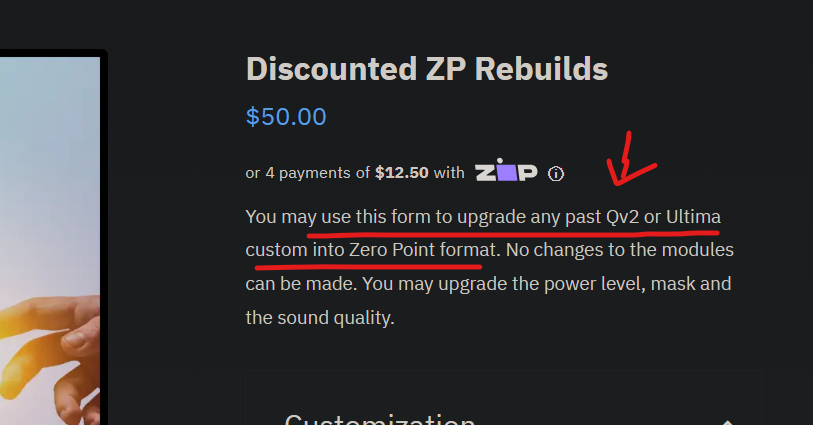The height and width of the screenshot is (425, 813).
Task: Click the 'Qv2' text in description
Action: coord(622,217)
